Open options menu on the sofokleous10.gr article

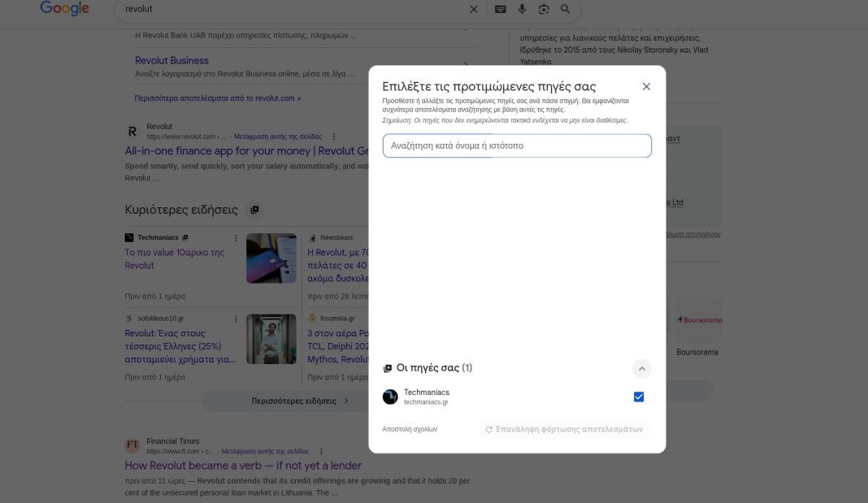tap(236, 317)
